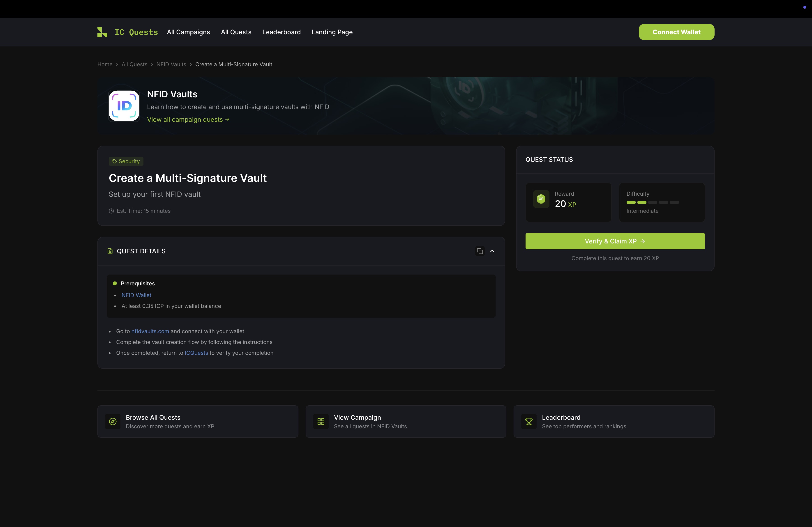Go to Home in the breadcrumb
Image resolution: width=812 pixels, height=527 pixels.
coord(105,64)
